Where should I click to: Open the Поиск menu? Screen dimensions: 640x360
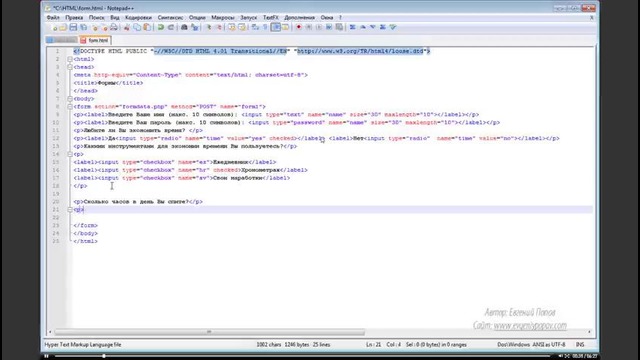point(97,18)
